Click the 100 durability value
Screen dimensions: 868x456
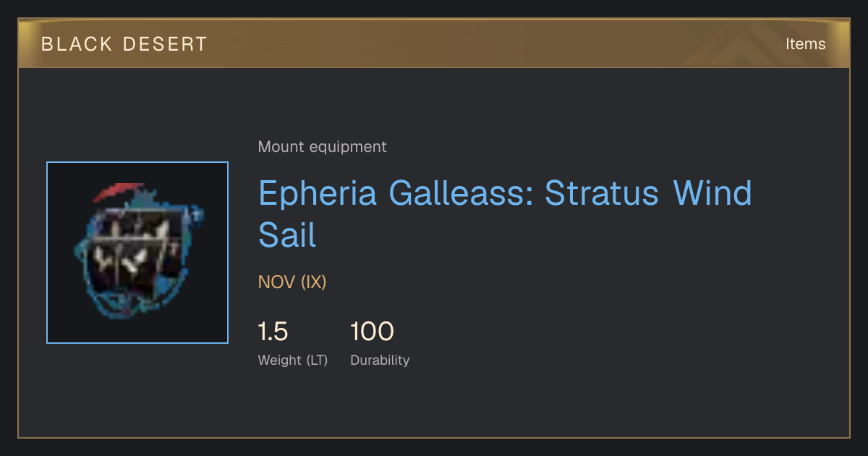372,332
